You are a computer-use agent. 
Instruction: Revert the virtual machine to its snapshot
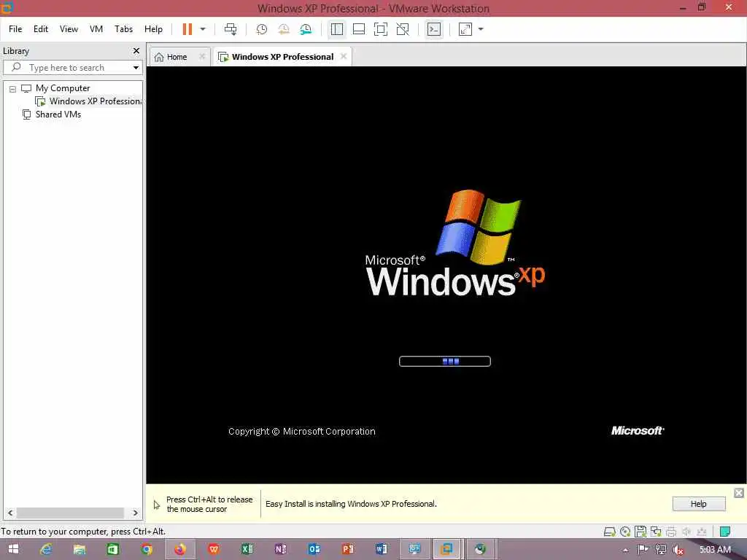[284, 29]
